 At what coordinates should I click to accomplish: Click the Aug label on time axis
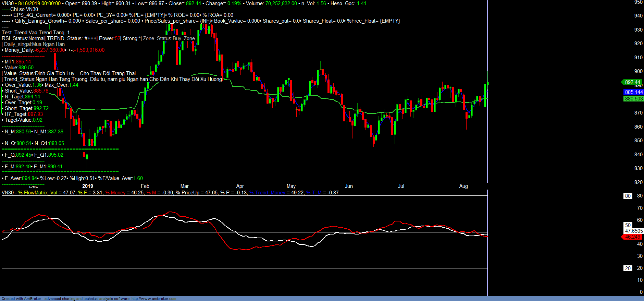click(463, 186)
